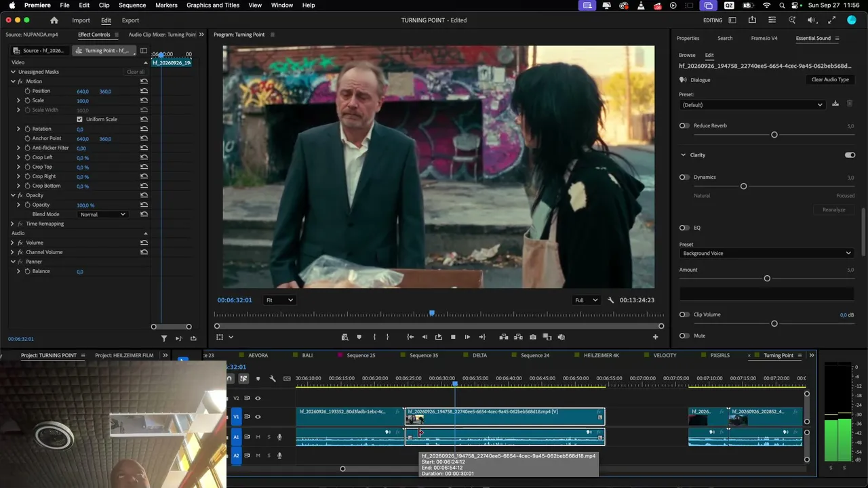Switch to the HEILZEIMER 4K sequence tab
This screenshot has height=488, width=868.
click(601, 355)
